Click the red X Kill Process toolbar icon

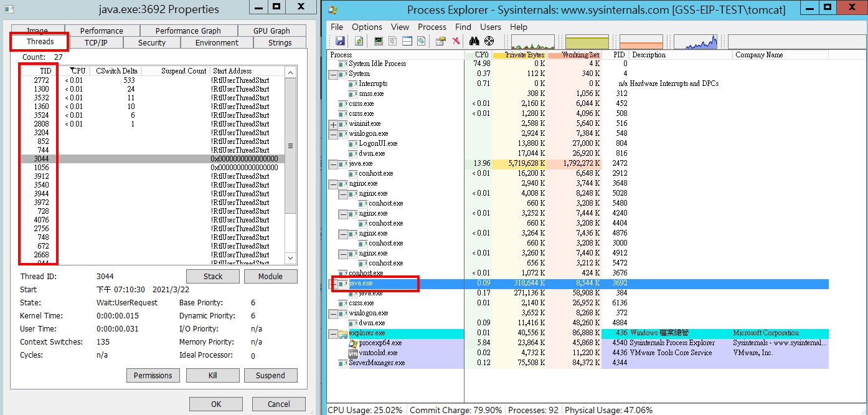(x=456, y=41)
